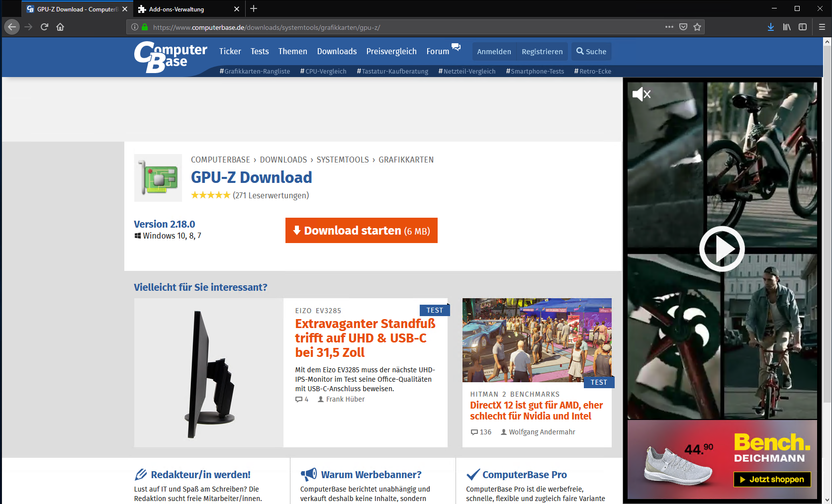Open the Eizo article's 4 comments

pos(302,399)
